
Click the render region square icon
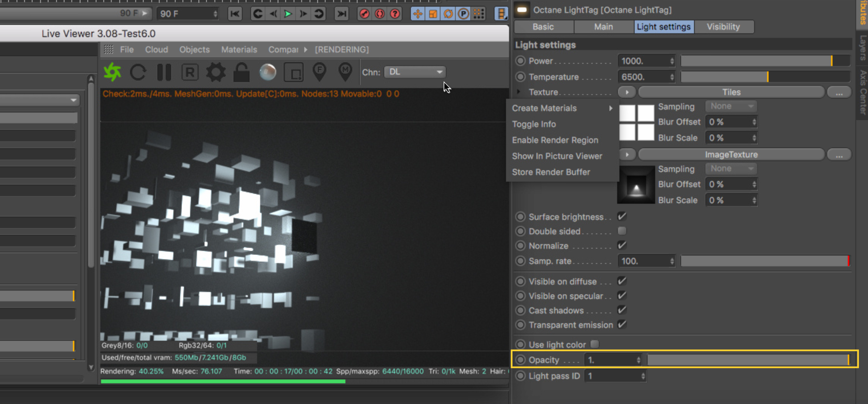point(294,72)
